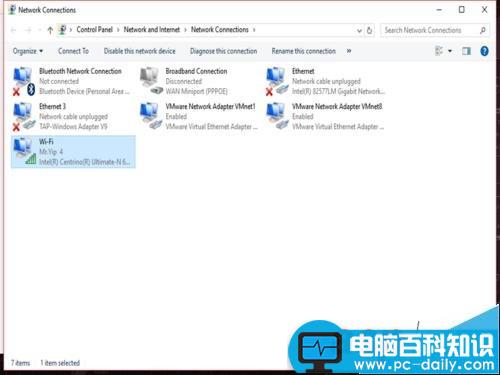
Task: Show more toolbar commands chevron
Action: (349, 51)
